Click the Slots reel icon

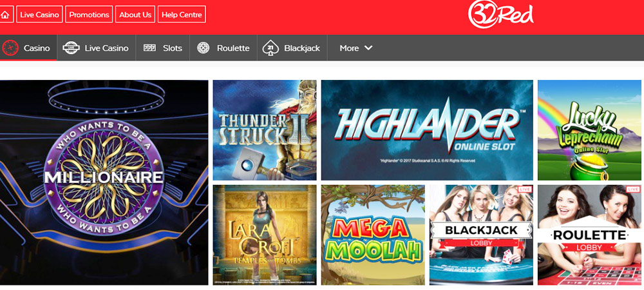click(x=149, y=48)
